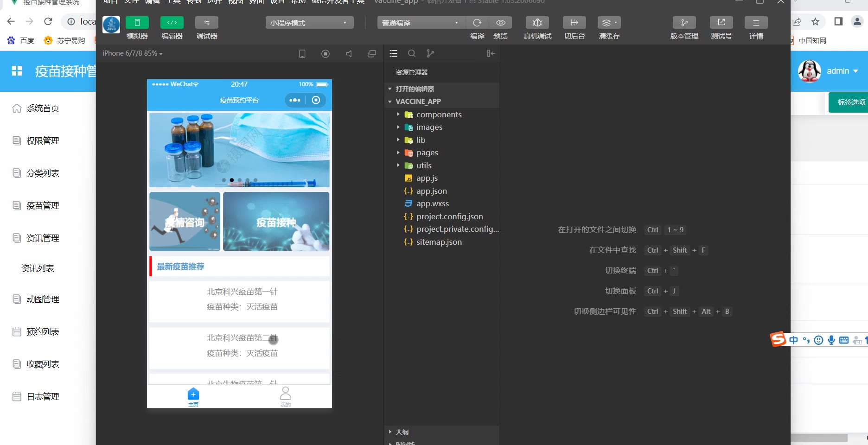868x445 pixels.
Task: Click the active carousel indicator dot
Action: pyautogui.click(x=232, y=180)
